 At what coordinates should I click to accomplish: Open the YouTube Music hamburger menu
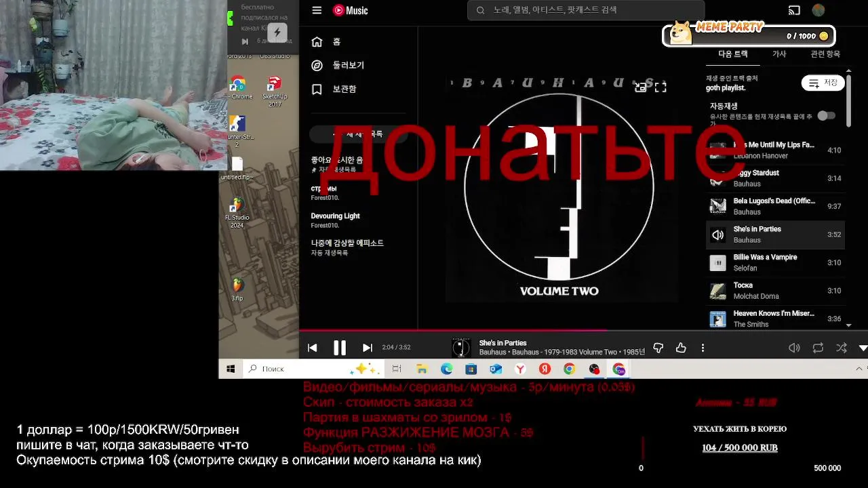pyautogui.click(x=317, y=10)
